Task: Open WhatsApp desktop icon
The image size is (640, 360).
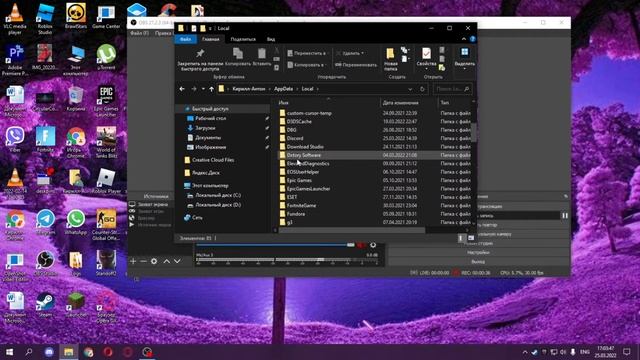Action: pyautogui.click(x=76, y=222)
